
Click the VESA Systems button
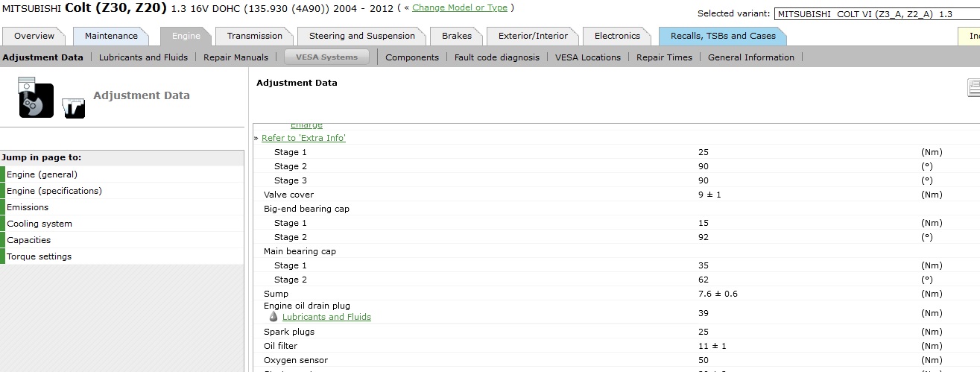click(x=326, y=57)
